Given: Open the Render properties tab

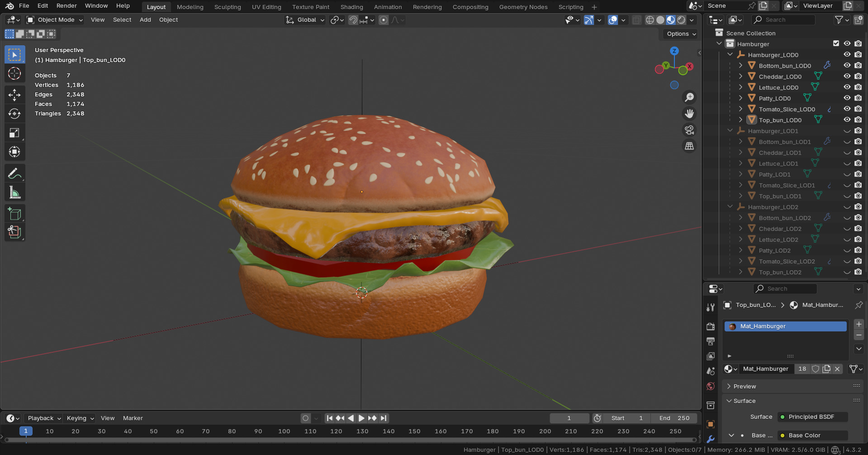Looking at the screenshot, I should pyautogui.click(x=711, y=326).
